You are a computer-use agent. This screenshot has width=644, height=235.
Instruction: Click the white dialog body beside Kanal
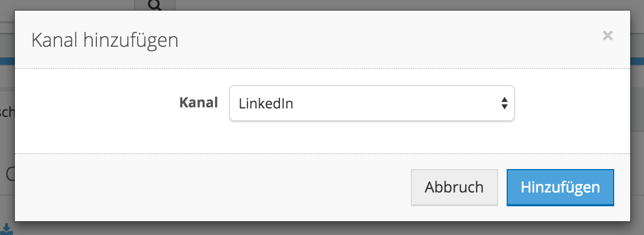(x=96, y=111)
